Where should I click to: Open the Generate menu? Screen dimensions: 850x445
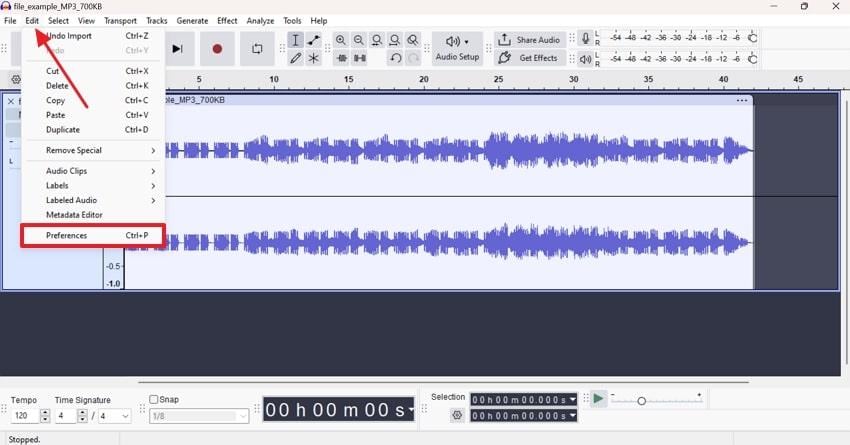click(x=192, y=21)
